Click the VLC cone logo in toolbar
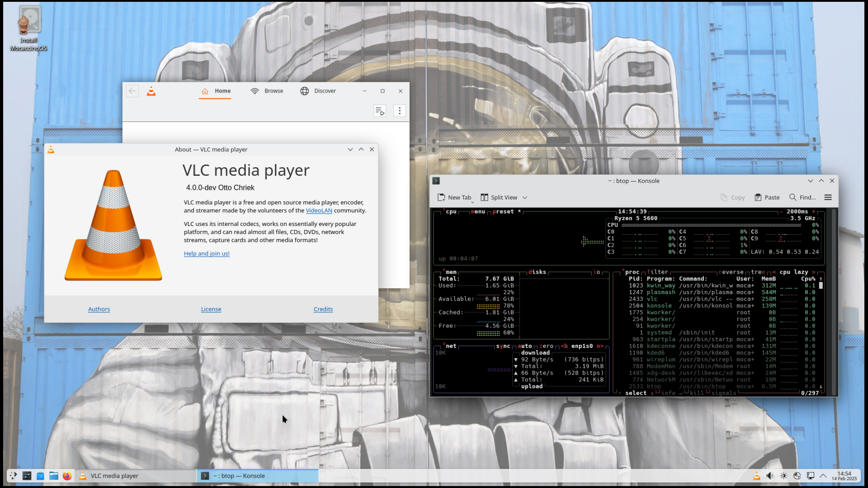Viewport: 868px width, 488px height. tap(151, 91)
